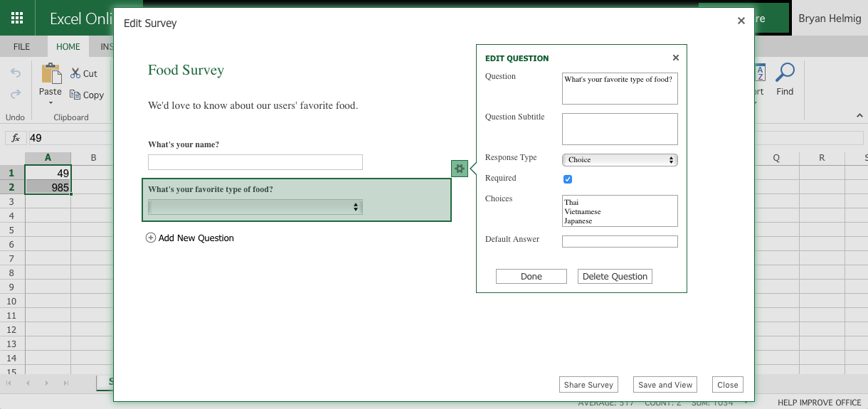Click the Question Subtitle text box

point(620,129)
